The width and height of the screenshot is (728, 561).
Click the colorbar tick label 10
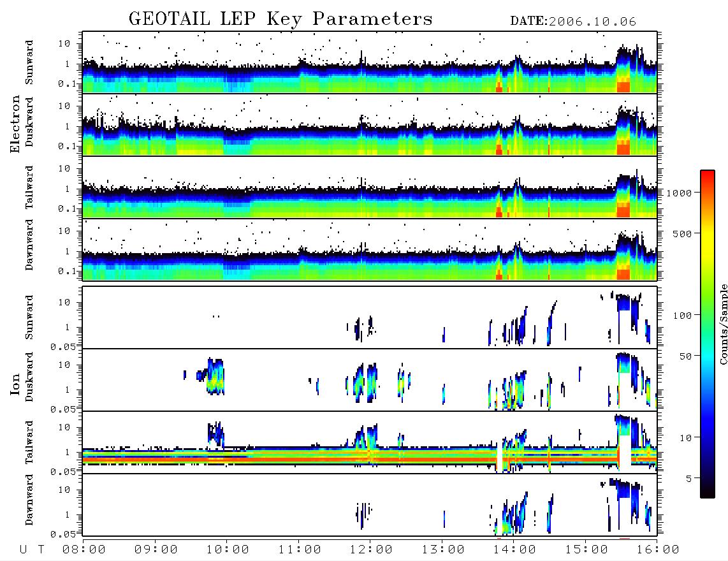686,438
